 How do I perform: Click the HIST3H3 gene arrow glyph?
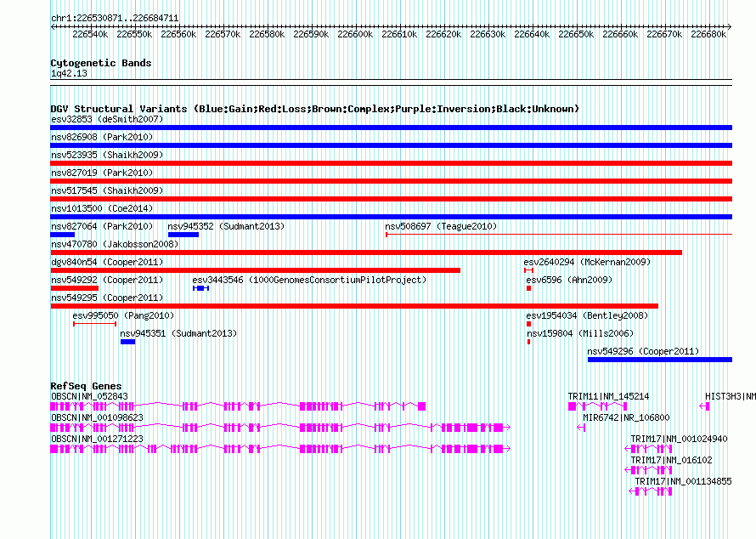pos(704,406)
